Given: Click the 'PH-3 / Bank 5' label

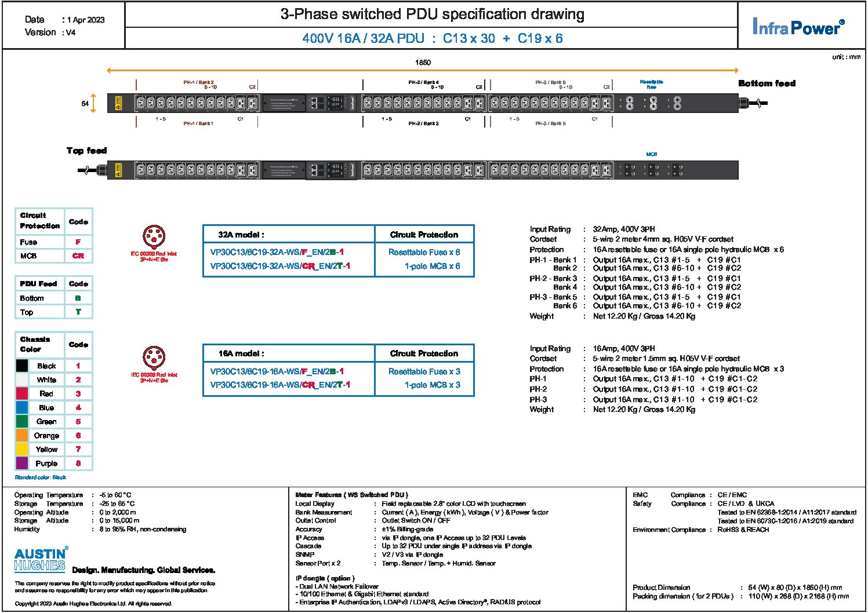Looking at the screenshot, I should 550,123.
